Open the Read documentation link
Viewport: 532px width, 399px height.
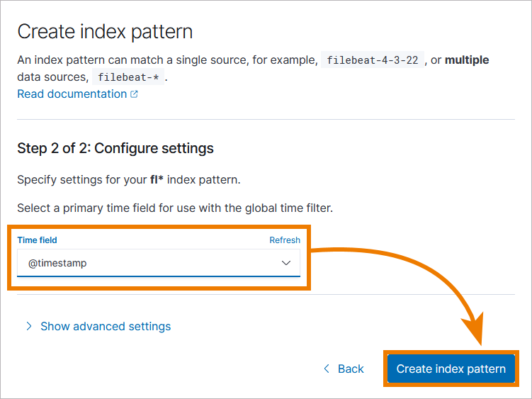[x=72, y=94]
